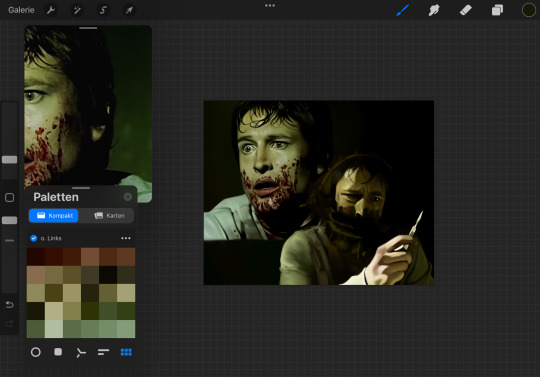This screenshot has height=377, width=540.
Task: Pick the pale mint swatch in bottom row
Action: click(54, 329)
